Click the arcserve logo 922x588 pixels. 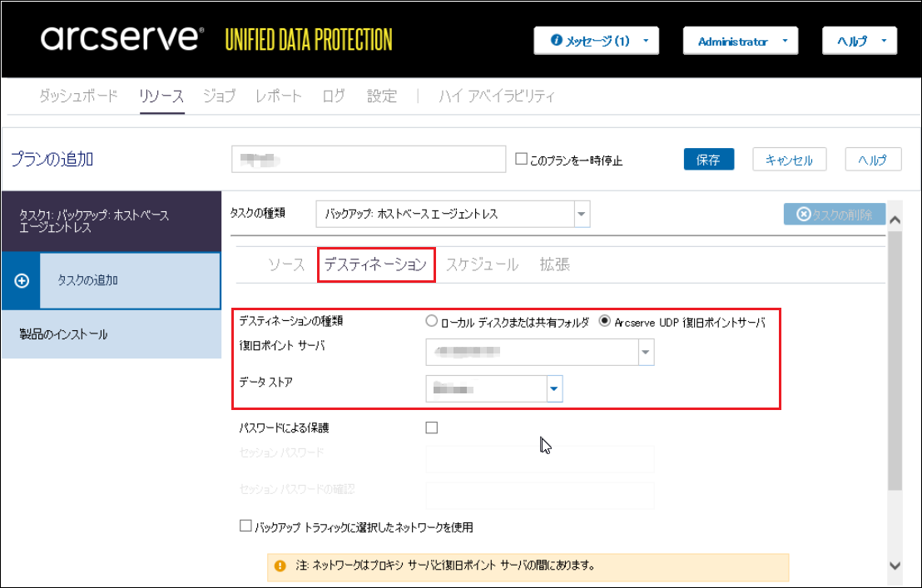[122, 39]
